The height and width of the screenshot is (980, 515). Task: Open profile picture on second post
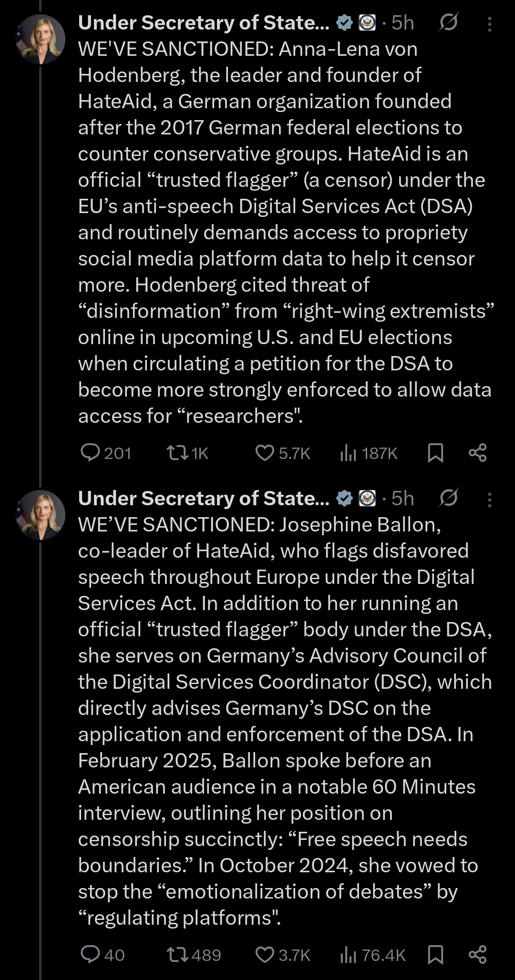pos(41,515)
